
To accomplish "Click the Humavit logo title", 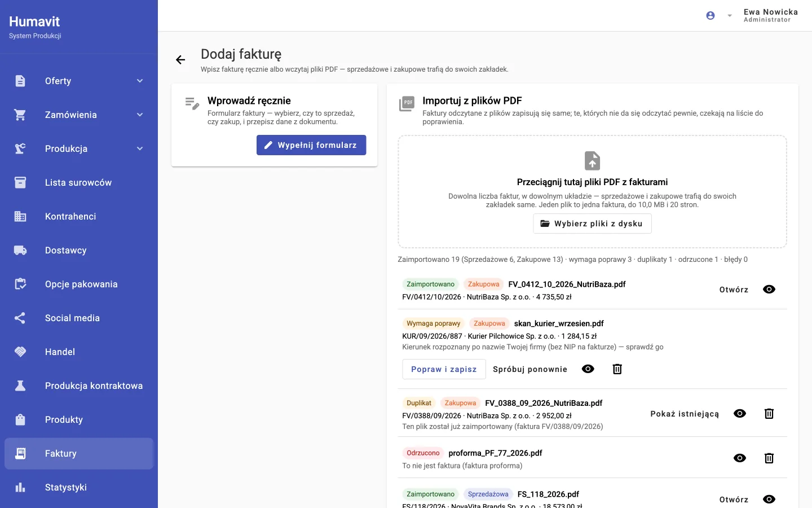I will (x=34, y=21).
